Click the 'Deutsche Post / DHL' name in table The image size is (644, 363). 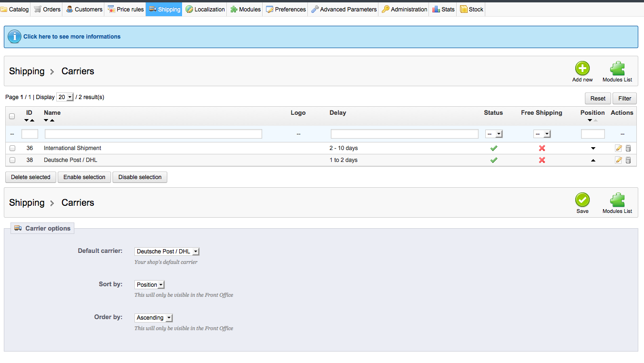pyautogui.click(x=71, y=160)
